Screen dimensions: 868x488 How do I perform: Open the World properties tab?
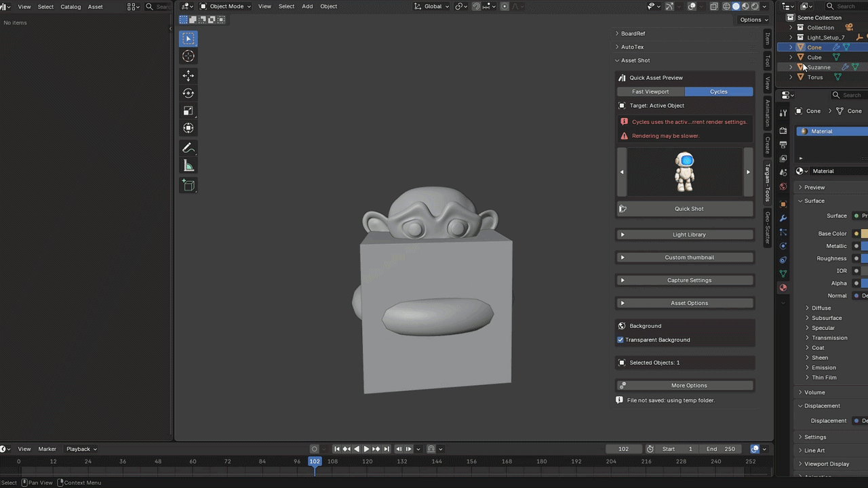click(x=783, y=186)
